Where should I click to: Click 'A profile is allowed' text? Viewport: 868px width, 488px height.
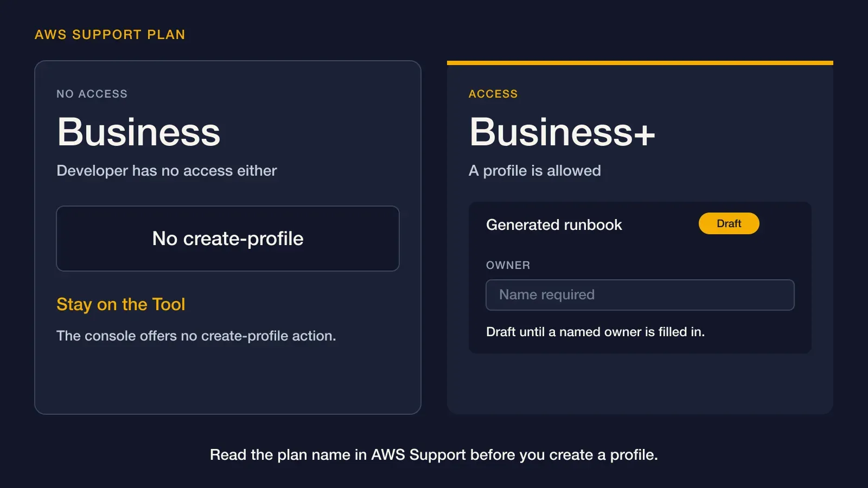point(535,171)
